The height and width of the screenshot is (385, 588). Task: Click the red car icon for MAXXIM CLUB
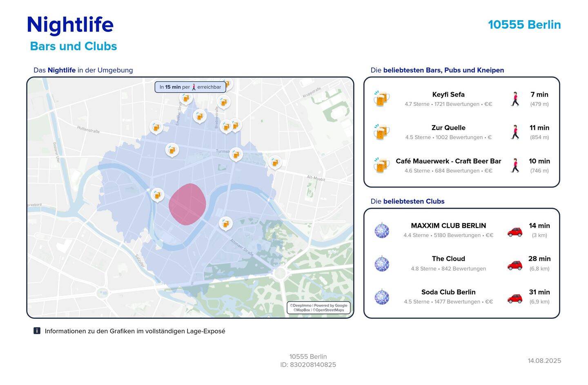click(x=514, y=231)
